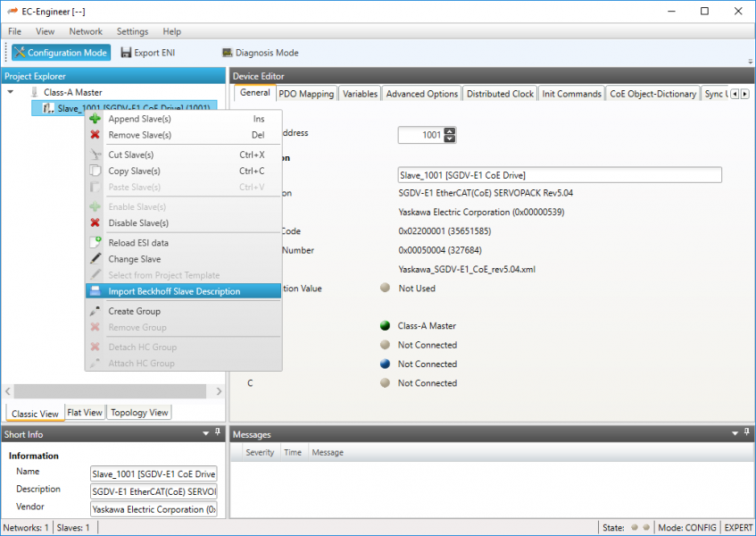The image size is (756, 536).
Task: Select Import Beckhoff Slave Description
Action: click(x=174, y=291)
